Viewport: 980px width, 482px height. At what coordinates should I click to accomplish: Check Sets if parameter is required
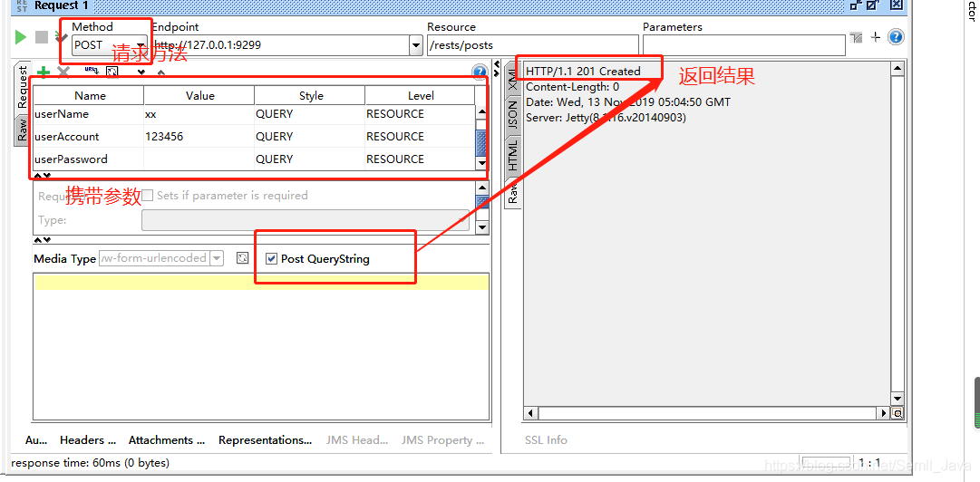click(x=148, y=196)
